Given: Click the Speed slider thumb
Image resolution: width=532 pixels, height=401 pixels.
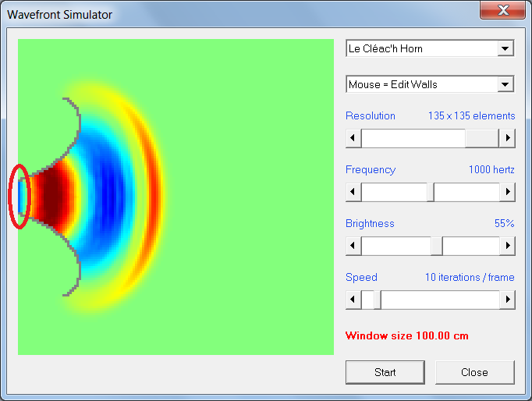Looking at the screenshot, I should click(378, 300).
